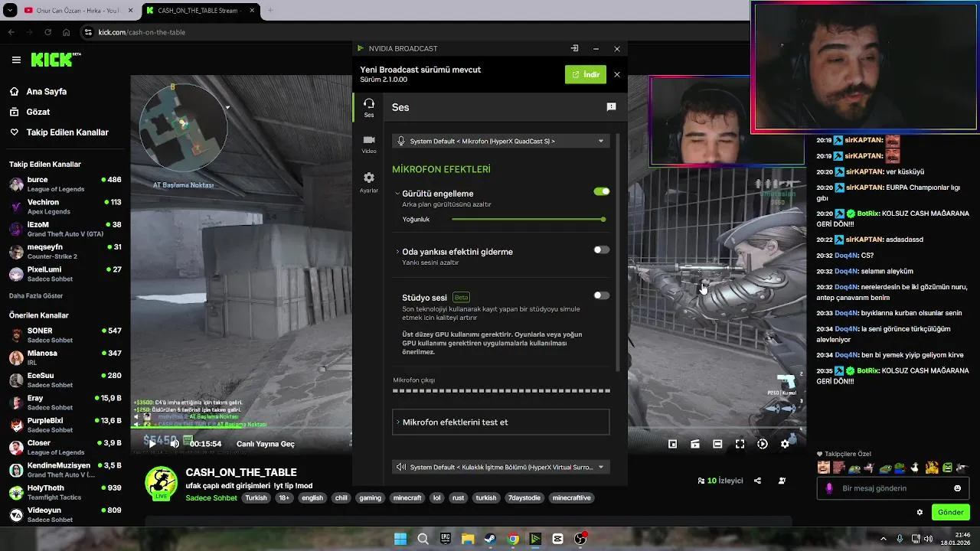This screenshot has width=980, height=551.
Task: Click the Gönder chat send button
Action: point(951,512)
